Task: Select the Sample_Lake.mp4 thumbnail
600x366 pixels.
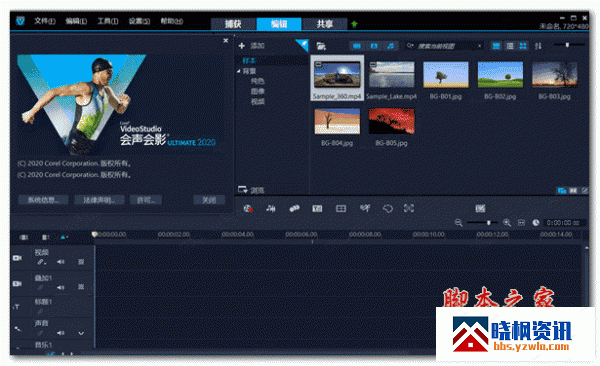Action: coord(391,75)
